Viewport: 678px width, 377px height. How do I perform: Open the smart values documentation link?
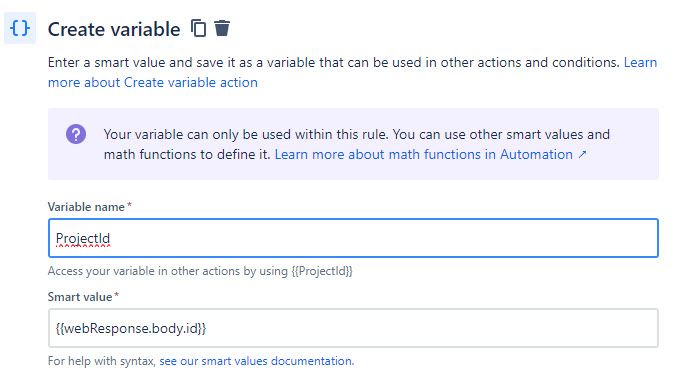coord(256,361)
